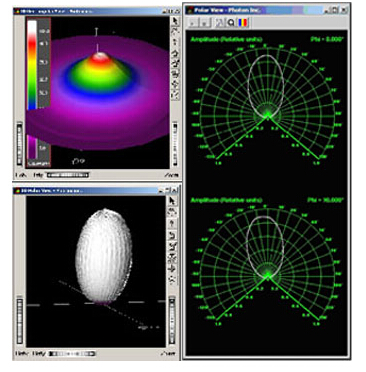Image resolution: width=366 pixels, height=372 pixels.
Task: Click the bottom horizontal thumbwheel in 3D Polar View
Action: click(72, 353)
